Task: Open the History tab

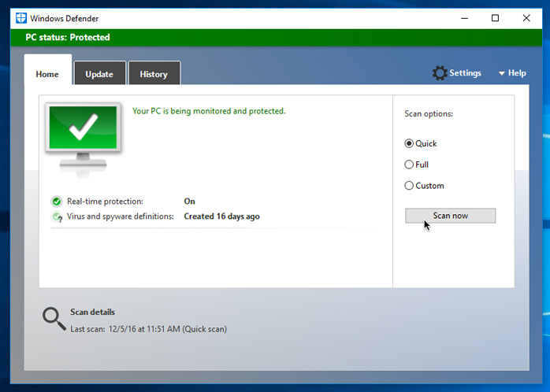Action: [154, 74]
